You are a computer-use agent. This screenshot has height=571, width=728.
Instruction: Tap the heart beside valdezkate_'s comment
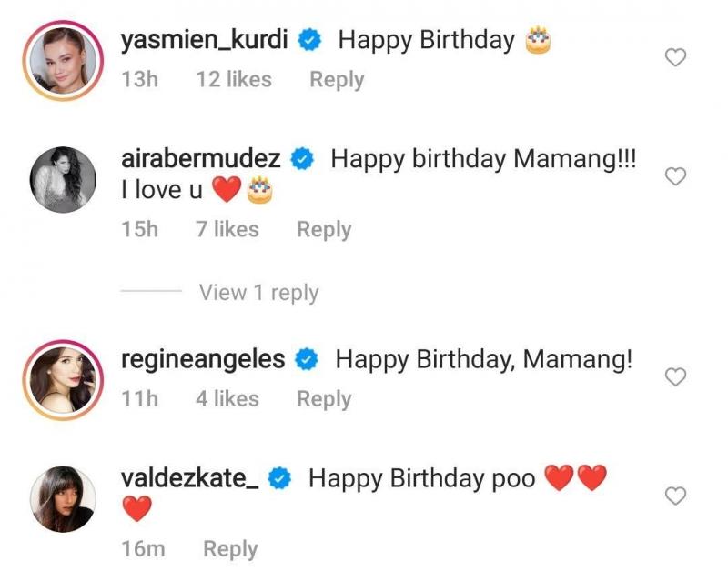click(675, 496)
